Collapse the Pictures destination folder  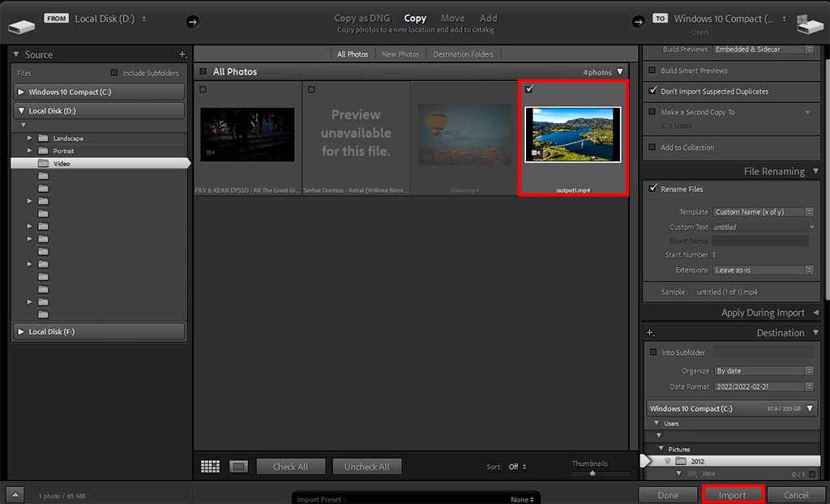[x=661, y=448]
